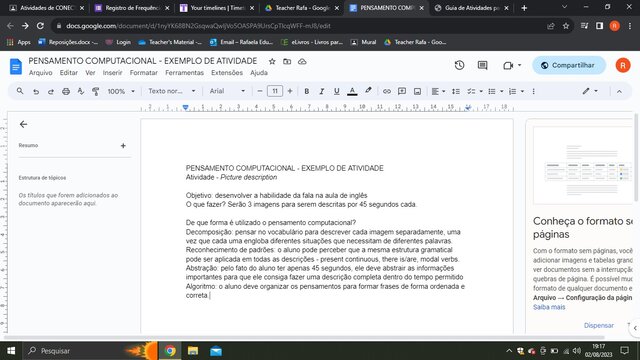Undo the last action
Screen dimensions: 640x360
point(36,91)
